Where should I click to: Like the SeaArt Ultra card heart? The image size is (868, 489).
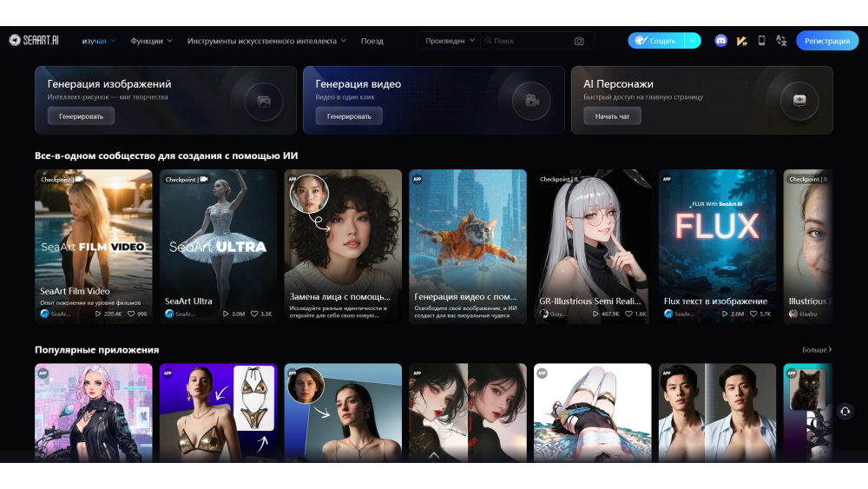tap(254, 314)
